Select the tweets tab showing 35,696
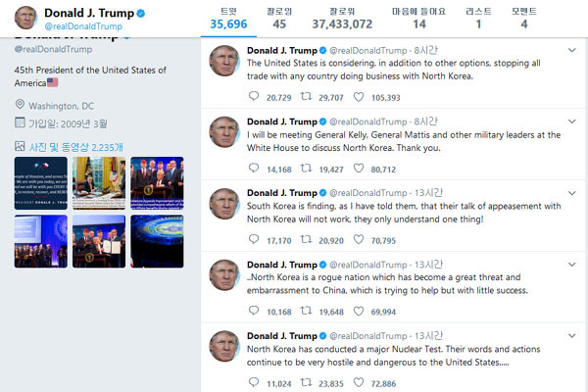The image size is (588, 392). click(x=228, y=19)
